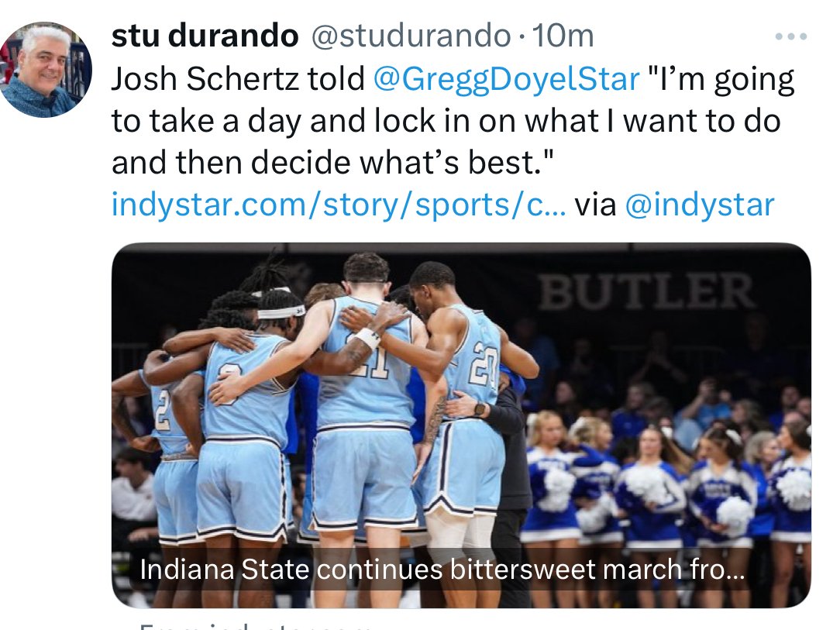
Task: Open the three-dot more options menu
Action: point(791,37)
